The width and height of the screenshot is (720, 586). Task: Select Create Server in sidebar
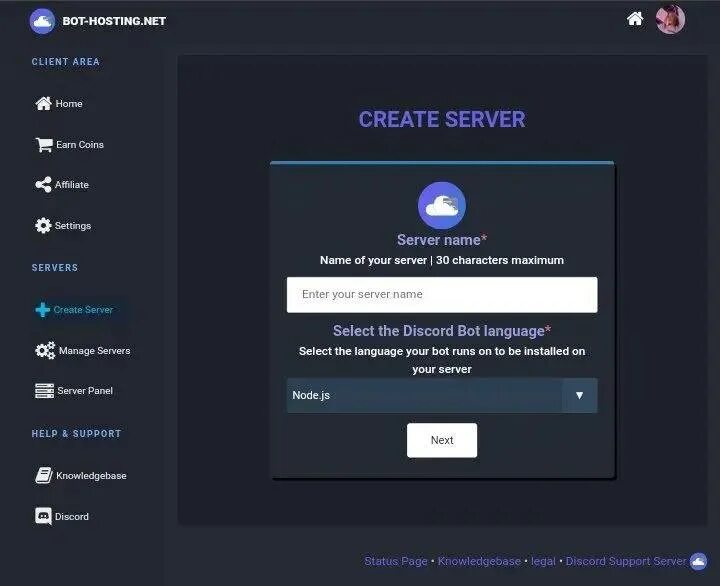point(83,310)
